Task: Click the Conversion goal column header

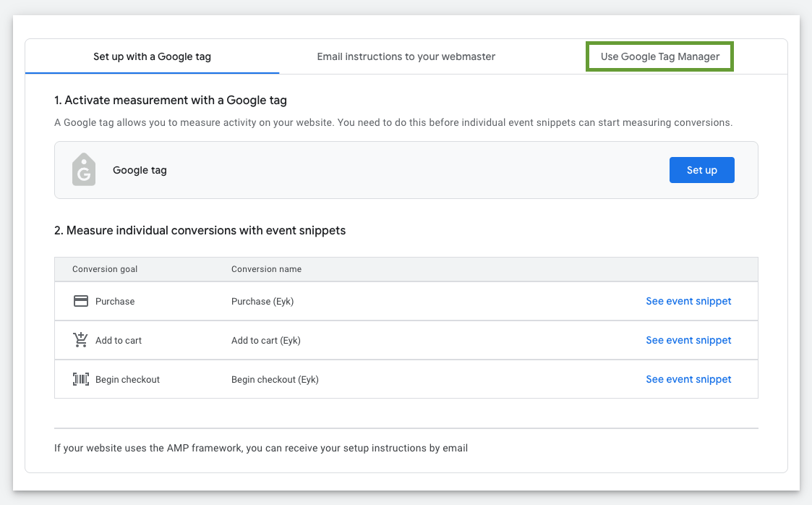Action: (x=105, y=269)
